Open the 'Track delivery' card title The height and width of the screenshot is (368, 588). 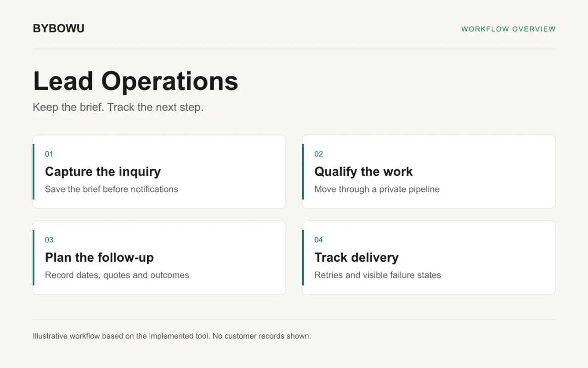356,258
